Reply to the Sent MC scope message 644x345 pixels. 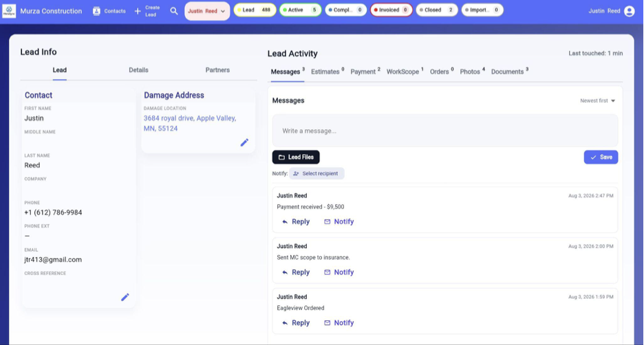tap(296, 272)
